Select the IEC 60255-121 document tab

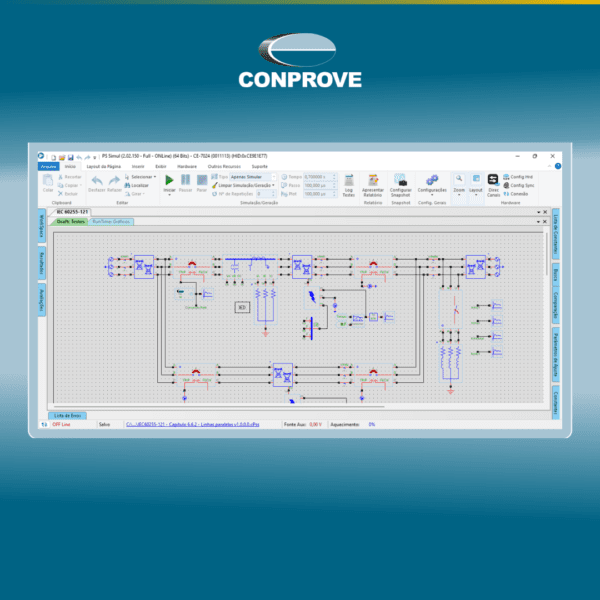[72, 212]
